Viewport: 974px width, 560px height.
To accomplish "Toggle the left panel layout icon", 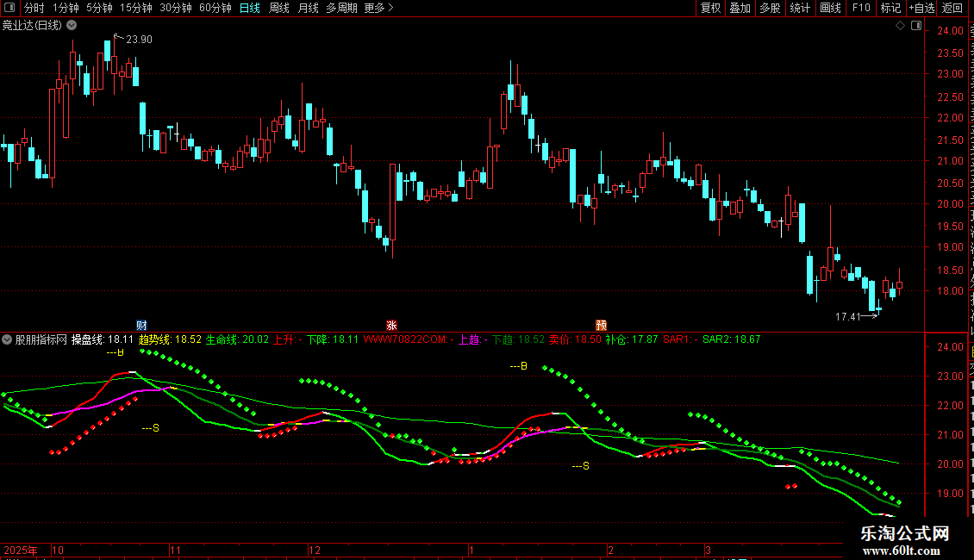I will (9, 8).
